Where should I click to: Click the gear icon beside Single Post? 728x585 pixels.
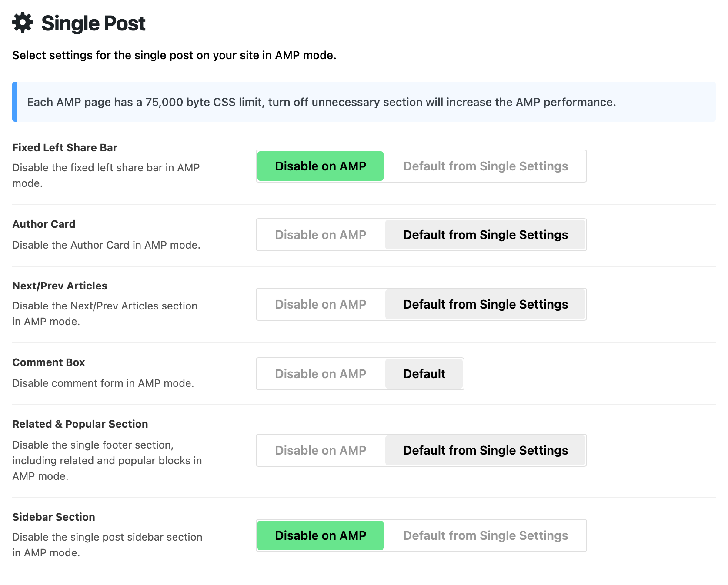click(x=23, y=23)
